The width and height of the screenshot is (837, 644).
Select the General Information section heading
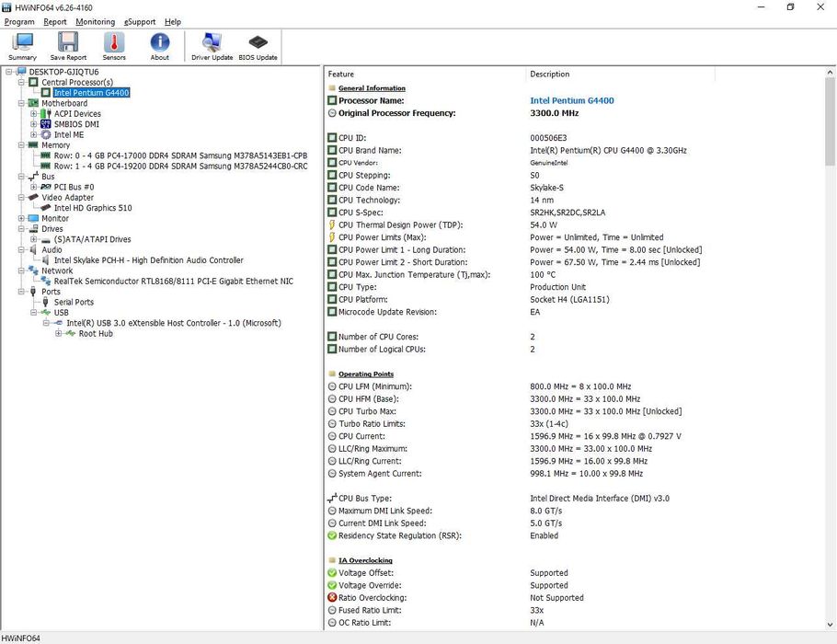pyautogui.click(x=372, y=88)
